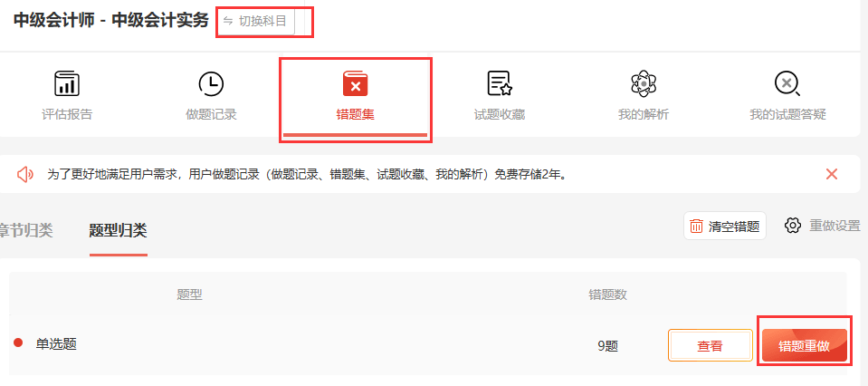Click the 9题 wrong count value
868x386 pixels.
click(608, 346)
